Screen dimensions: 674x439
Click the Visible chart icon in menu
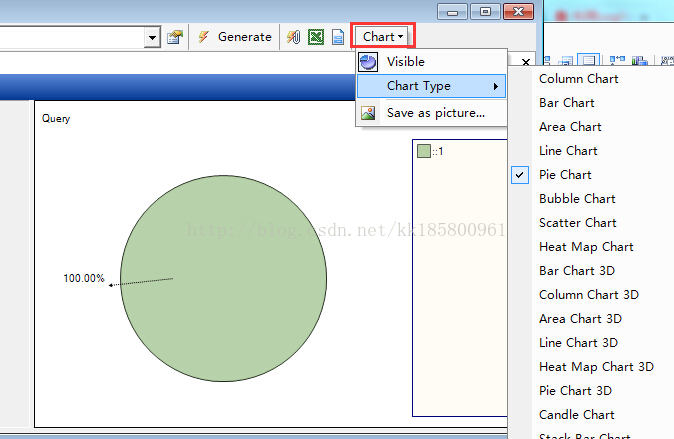pos(368,62)
